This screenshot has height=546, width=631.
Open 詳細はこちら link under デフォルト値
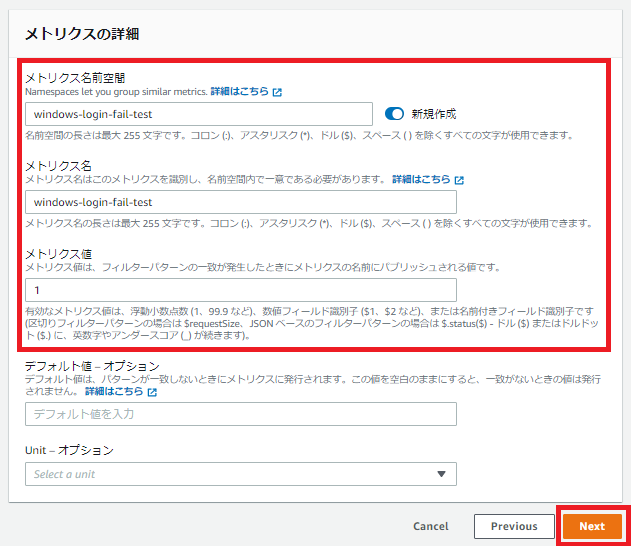click(x=114, y=391)
